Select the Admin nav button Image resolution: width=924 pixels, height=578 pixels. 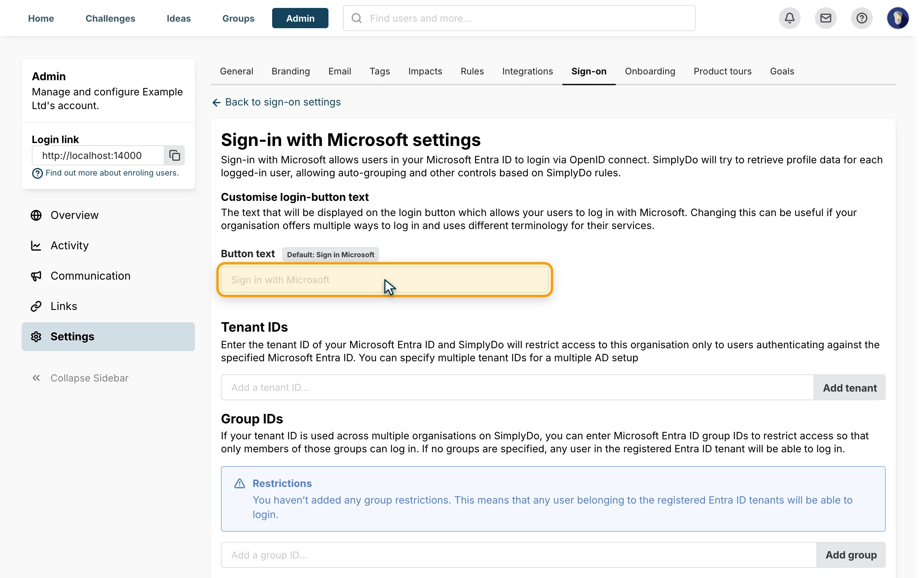[300, 18]
